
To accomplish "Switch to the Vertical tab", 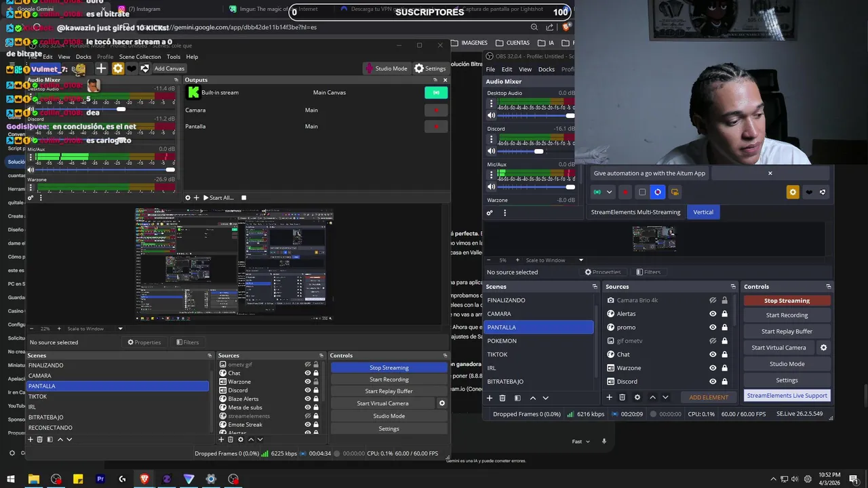I will [x=703, y=212].
